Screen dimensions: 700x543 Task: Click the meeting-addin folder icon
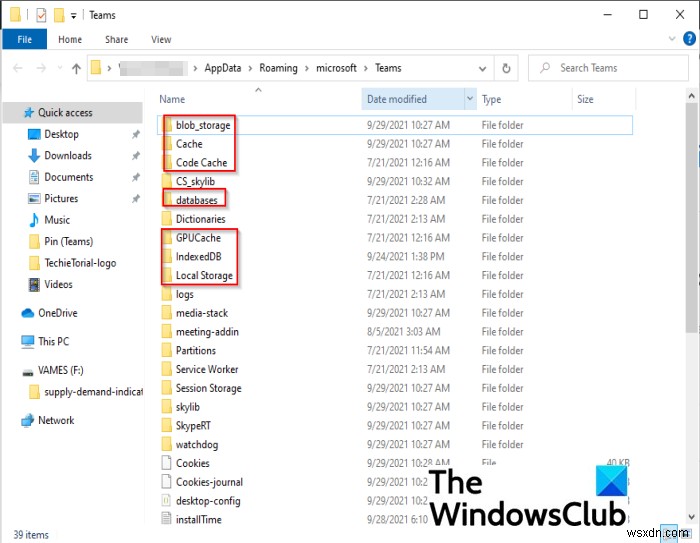coord(167,331)
